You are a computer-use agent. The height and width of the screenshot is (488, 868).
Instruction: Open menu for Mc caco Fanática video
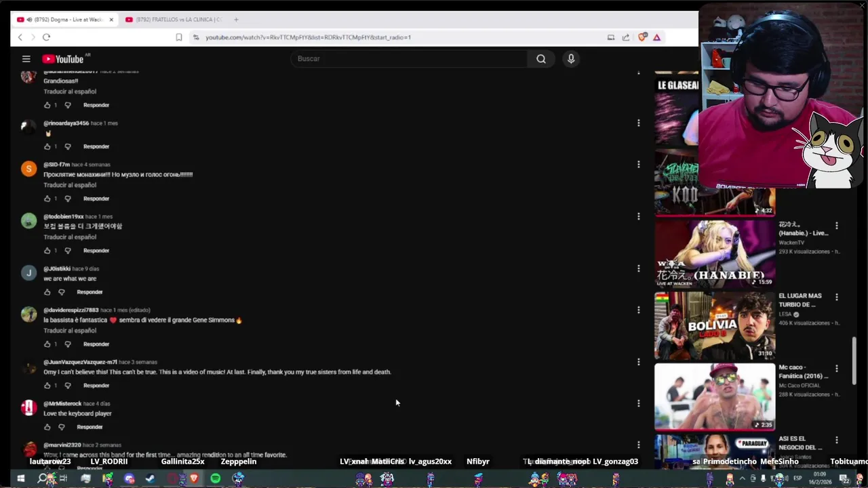point(836,369)
